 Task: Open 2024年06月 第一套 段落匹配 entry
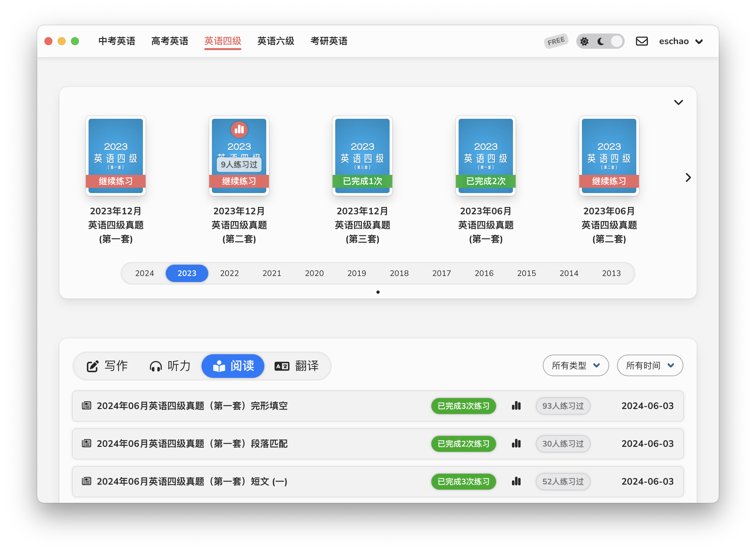378,444
